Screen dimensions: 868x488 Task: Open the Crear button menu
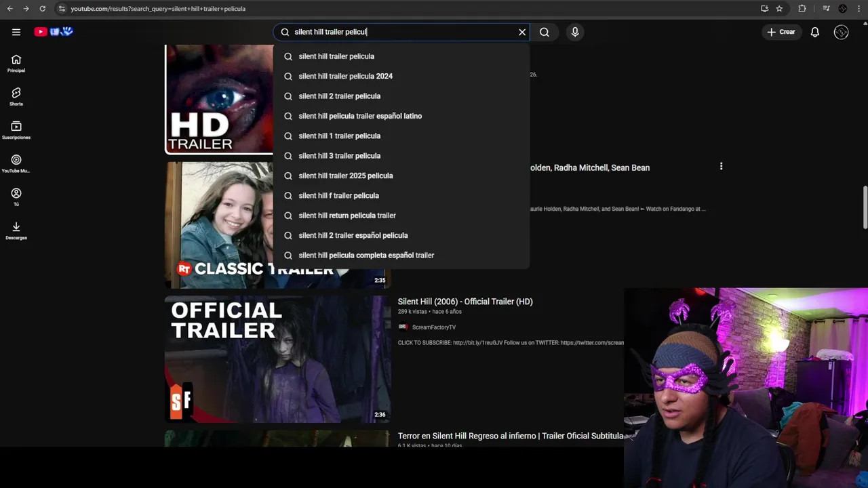point(781,32)
